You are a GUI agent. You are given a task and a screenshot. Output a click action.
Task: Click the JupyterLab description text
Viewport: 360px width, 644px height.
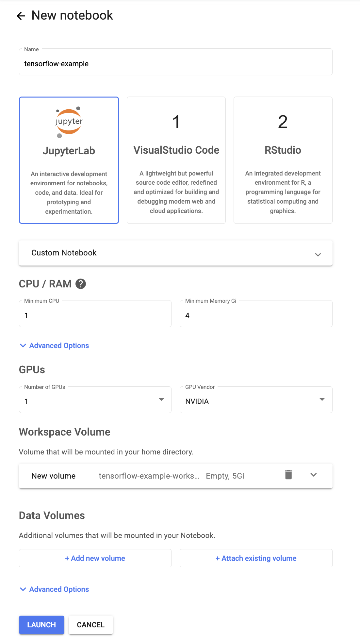tap(69, 193)
